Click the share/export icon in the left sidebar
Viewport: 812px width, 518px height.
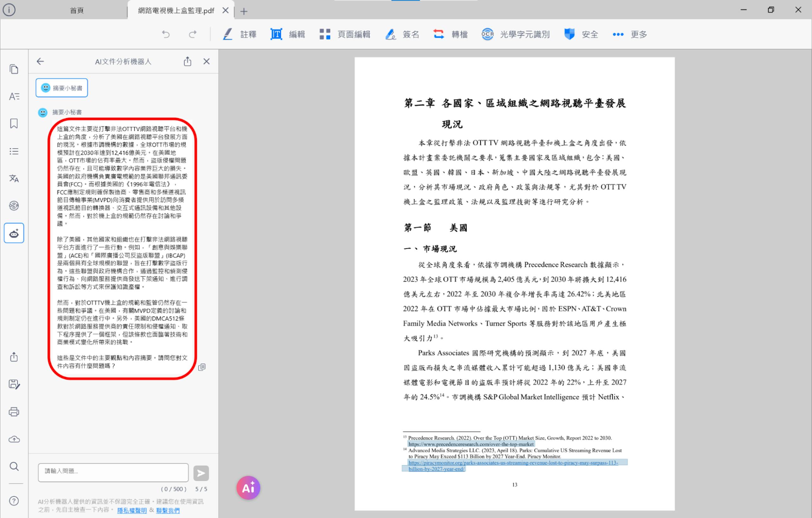click(14, 357)
